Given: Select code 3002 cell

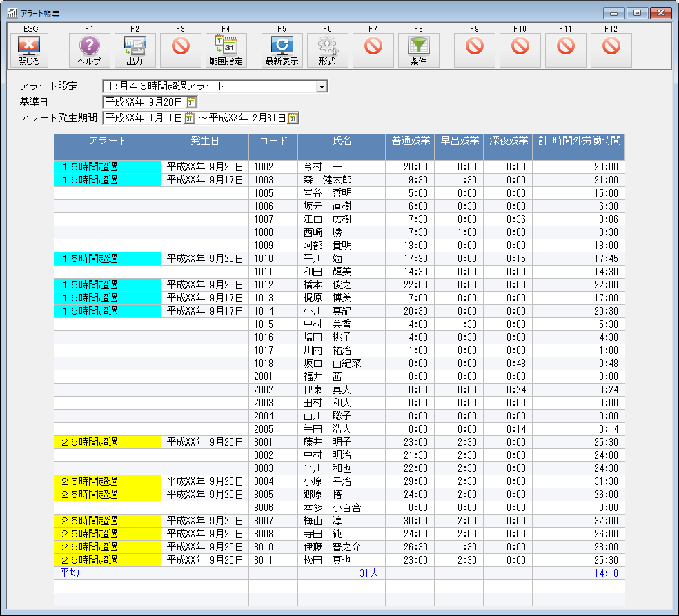Looking at the screenshot, I should pos(273,455).
